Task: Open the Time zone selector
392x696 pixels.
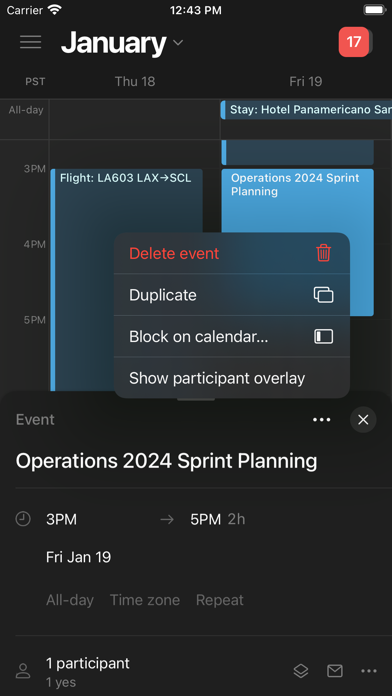Action: [145, 600]
